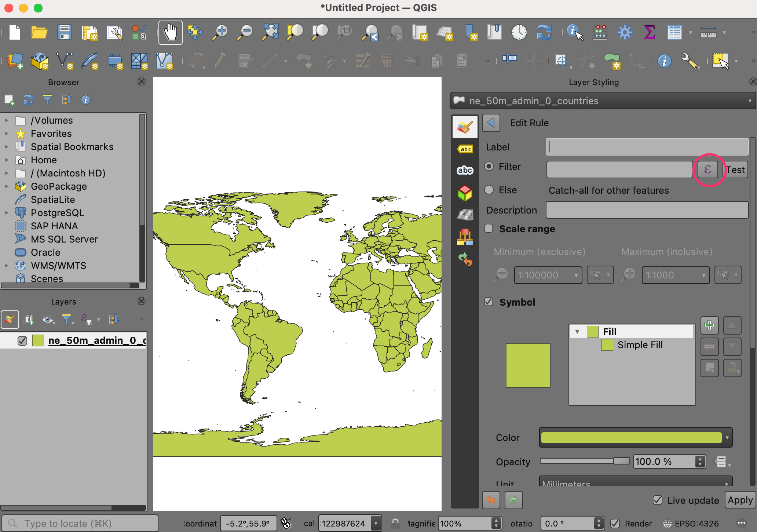Open the fill Color dropdown

pyautogui.click(x=727, y=438)
